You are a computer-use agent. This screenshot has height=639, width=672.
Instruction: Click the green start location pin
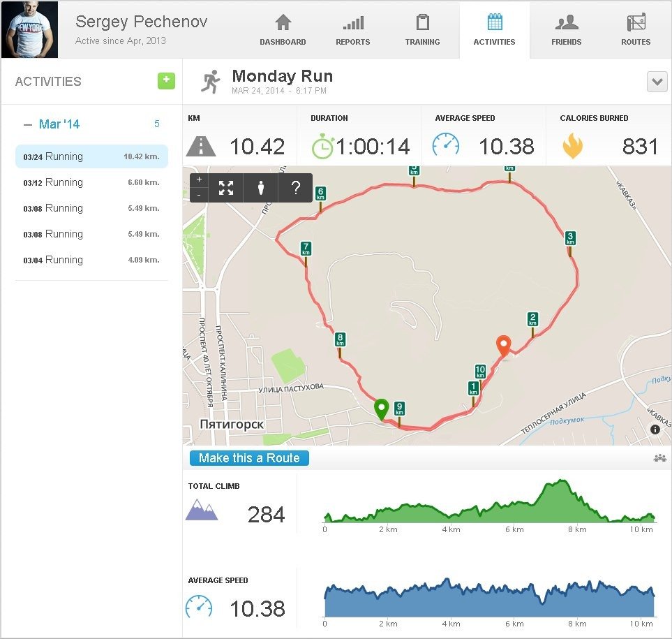pos(381,409)
